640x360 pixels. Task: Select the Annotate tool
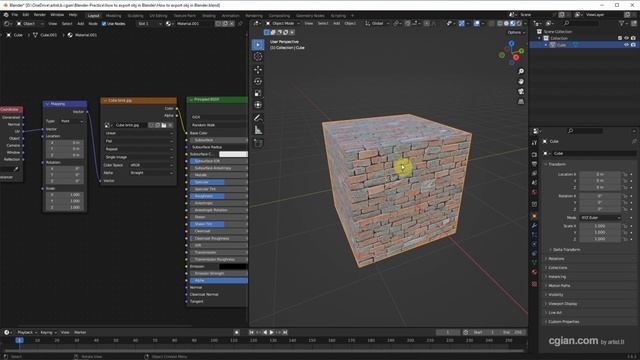pos(258,118)
